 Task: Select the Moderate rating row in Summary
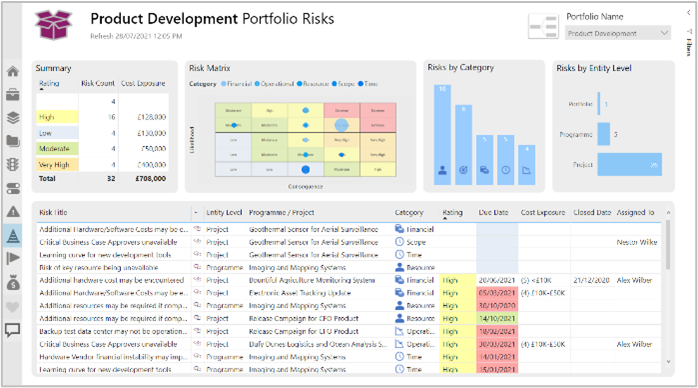(102, 149)
